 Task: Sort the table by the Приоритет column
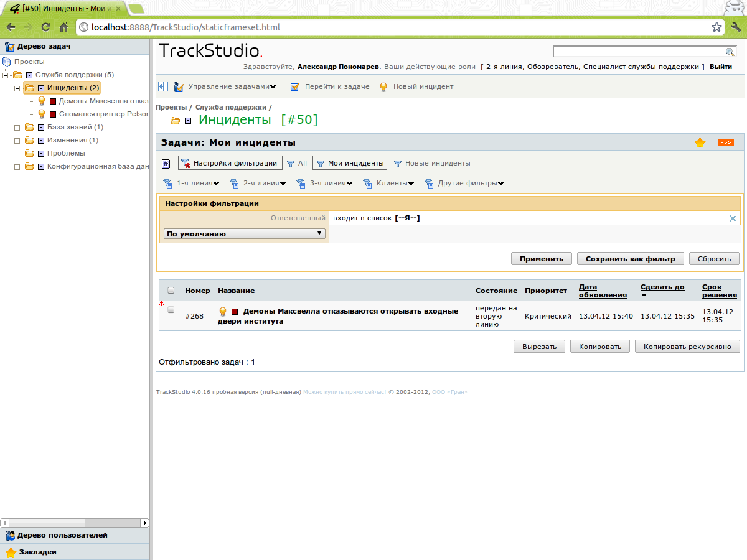(x=546, y=291)
